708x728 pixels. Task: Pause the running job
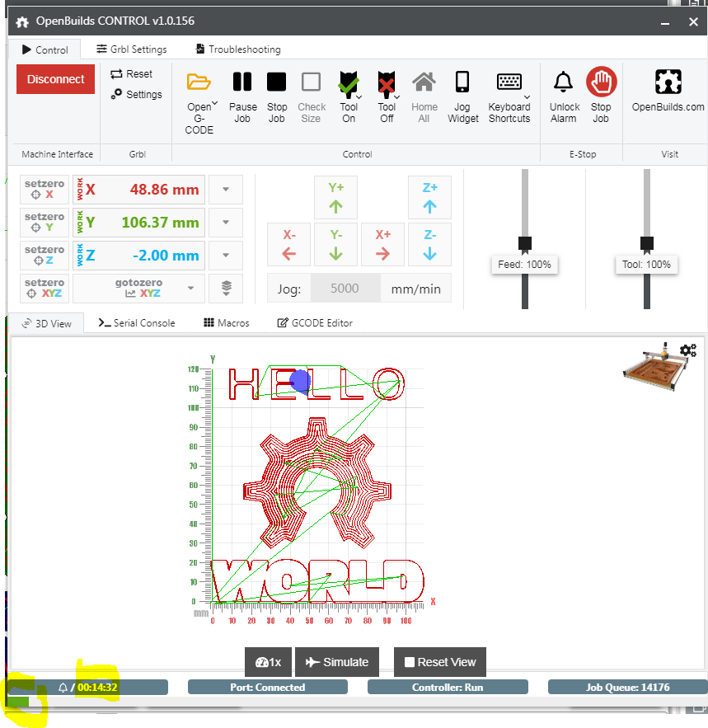242,82
